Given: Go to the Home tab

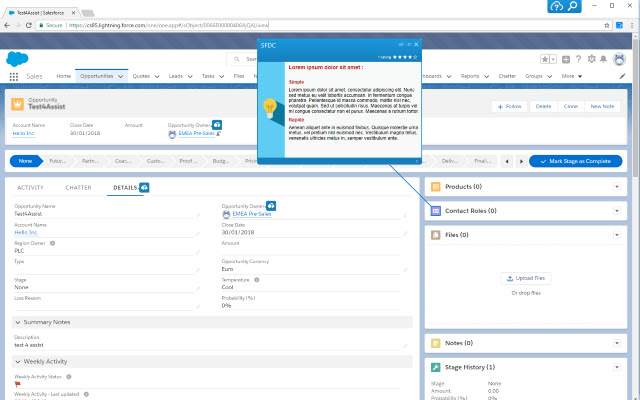Looking at the screenshot, I should click(63, 76).
